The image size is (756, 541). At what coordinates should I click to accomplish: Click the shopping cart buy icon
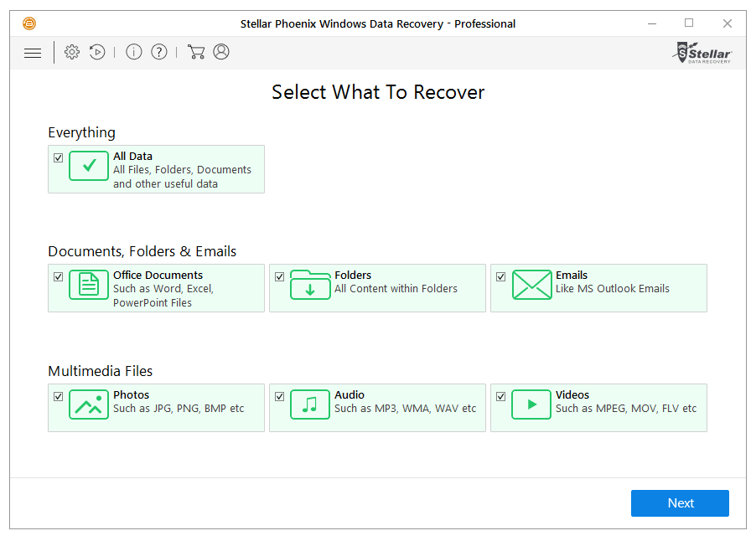(x=196, y=52)
